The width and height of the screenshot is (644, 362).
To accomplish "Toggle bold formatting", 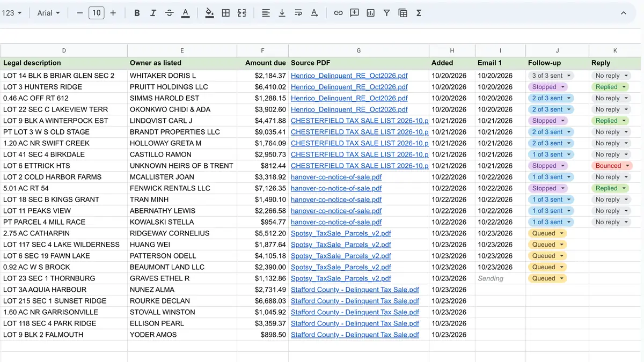I will [x=137, y=13].
